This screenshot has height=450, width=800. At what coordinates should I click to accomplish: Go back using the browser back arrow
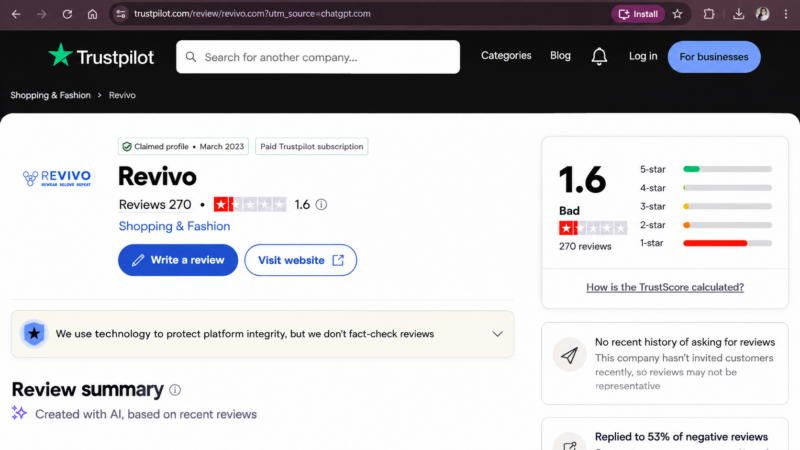pos(16,14)
